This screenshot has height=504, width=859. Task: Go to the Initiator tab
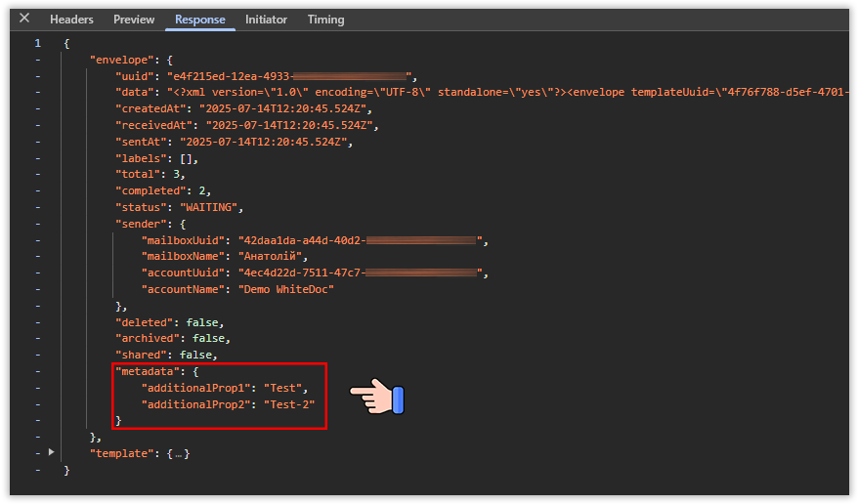(x=267, y=20)
